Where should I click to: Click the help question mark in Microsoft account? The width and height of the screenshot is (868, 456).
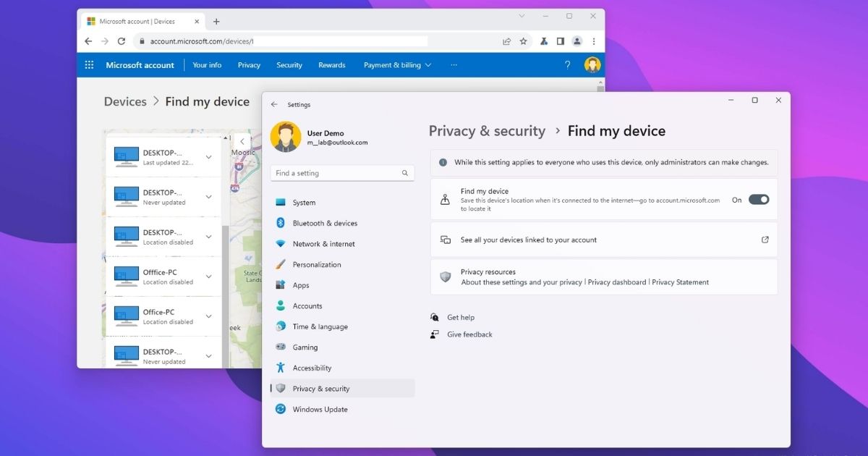[567, 65]
